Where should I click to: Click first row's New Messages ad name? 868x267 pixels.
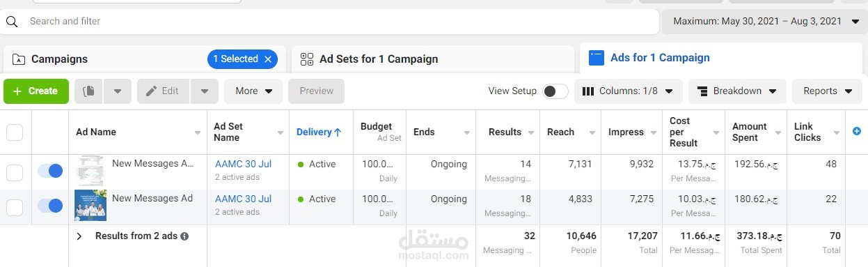[x=152, y=164]
